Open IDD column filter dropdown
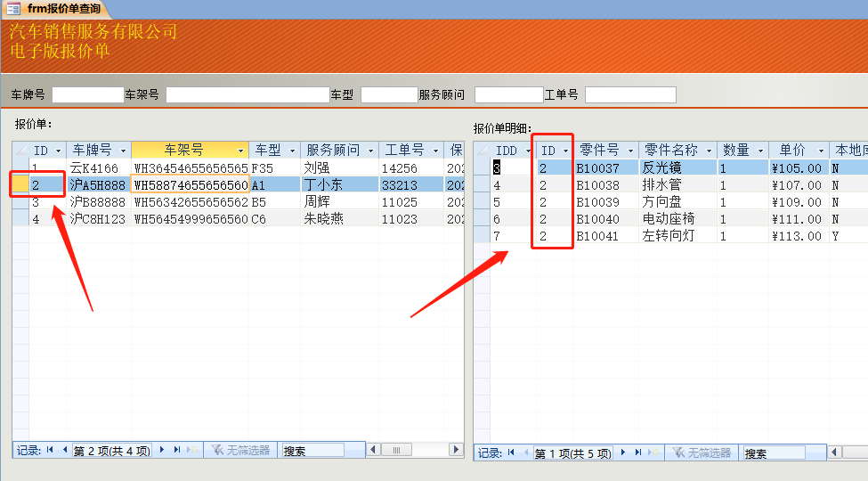The image size is (868, 481). tap(528, 151)
